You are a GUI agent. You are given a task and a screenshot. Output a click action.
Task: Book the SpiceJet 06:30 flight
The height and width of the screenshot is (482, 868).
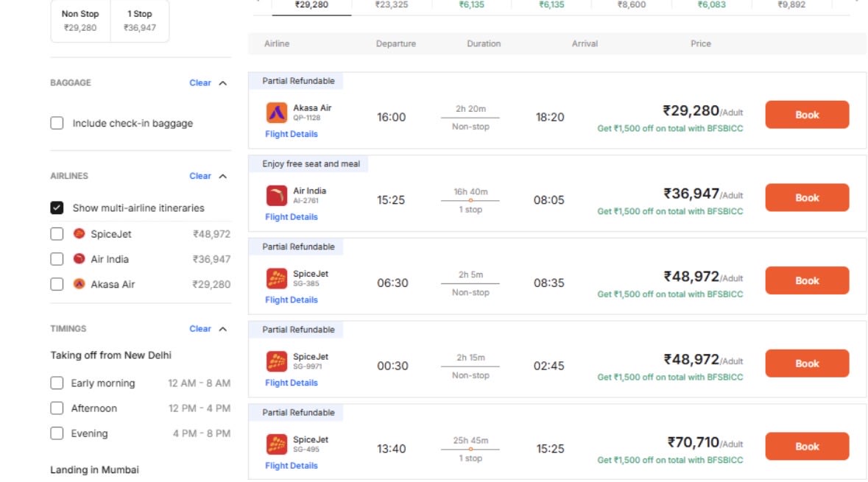click(807, 280)
